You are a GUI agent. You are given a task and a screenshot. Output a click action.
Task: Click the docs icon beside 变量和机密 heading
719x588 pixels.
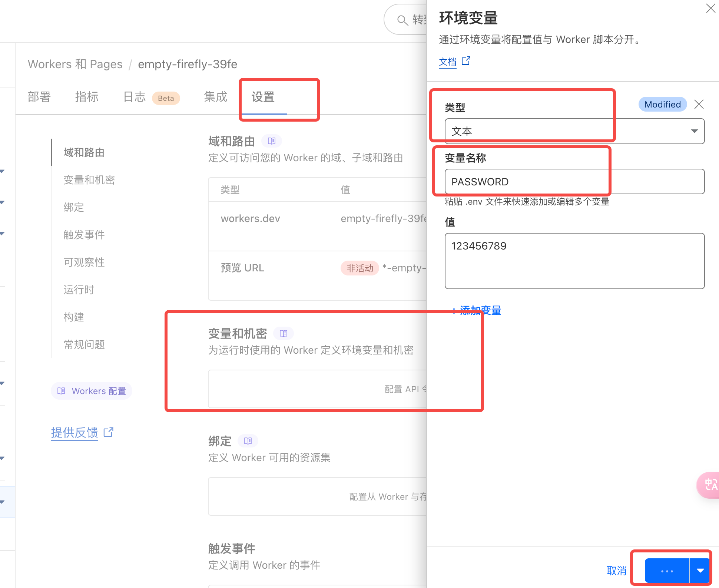[284, 333]
